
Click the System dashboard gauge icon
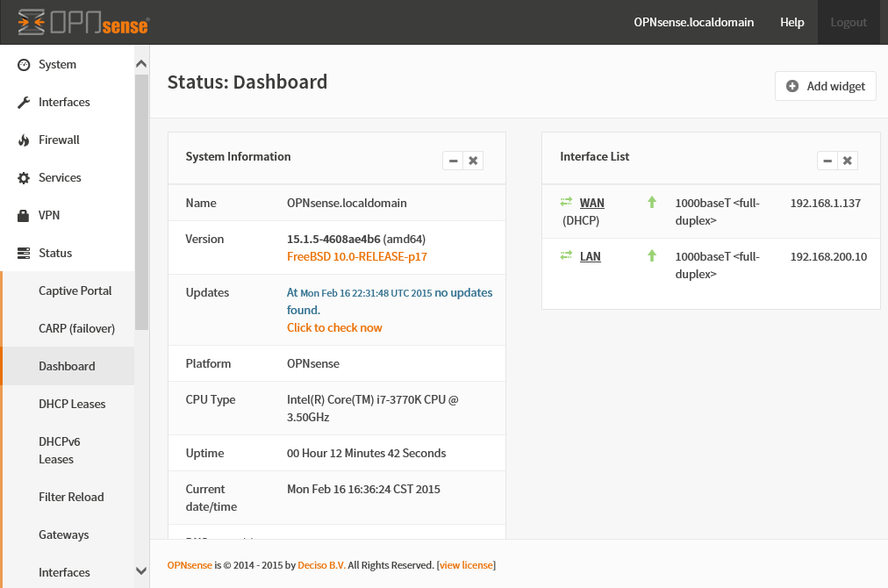24,65
